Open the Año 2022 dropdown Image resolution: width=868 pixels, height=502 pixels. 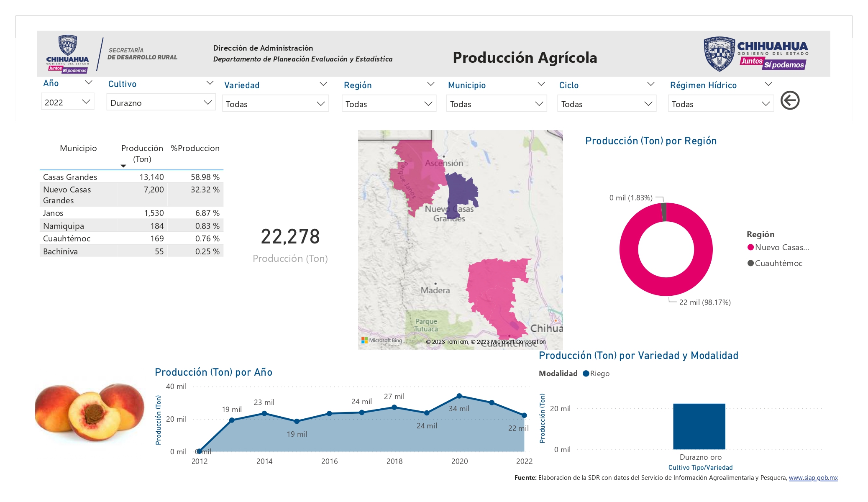[68, 102]
